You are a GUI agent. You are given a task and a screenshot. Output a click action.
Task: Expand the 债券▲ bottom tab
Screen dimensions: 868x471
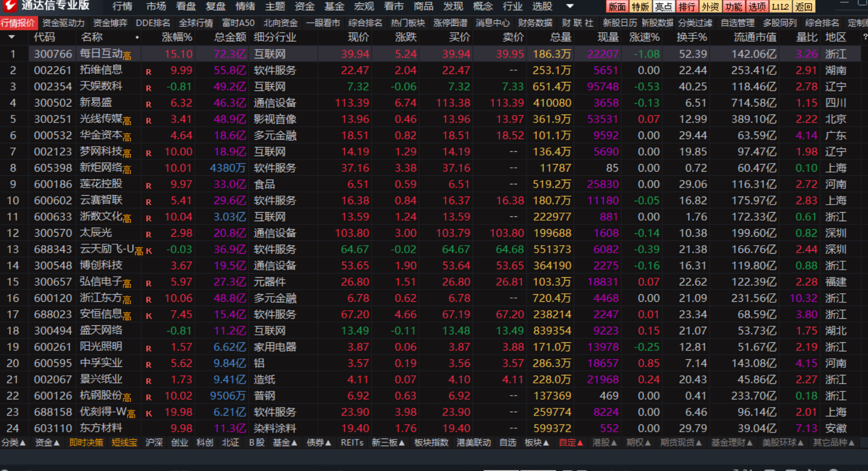[x=319, y=442]
